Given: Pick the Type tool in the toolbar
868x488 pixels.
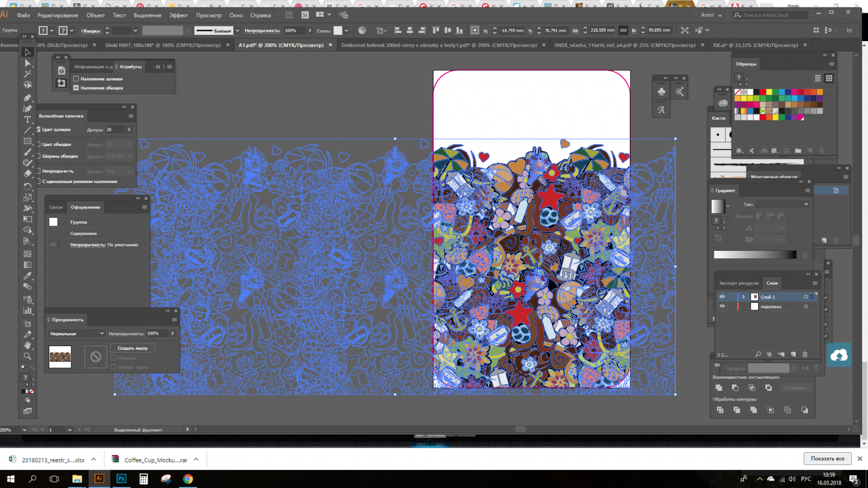Looking at the screenshot, I should coord(27,119).
